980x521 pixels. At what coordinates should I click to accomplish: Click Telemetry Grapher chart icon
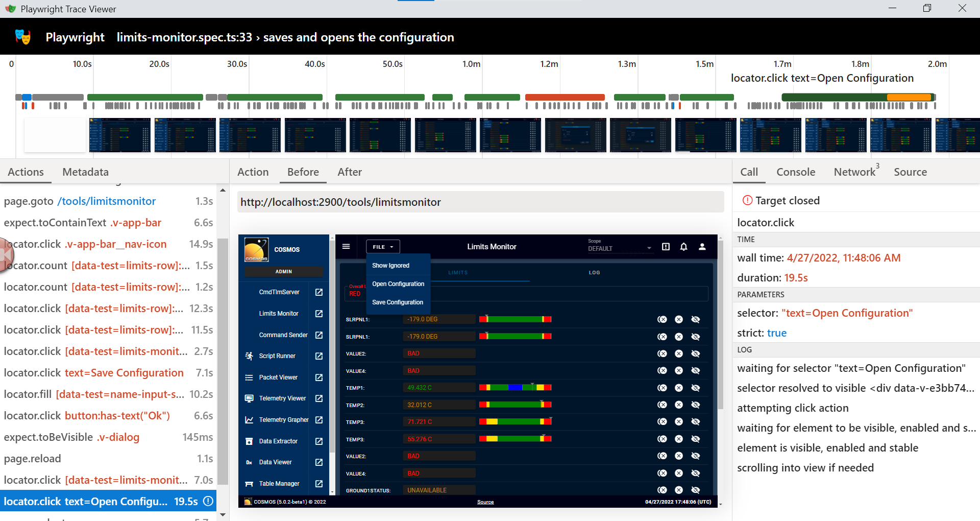[249, 420]
